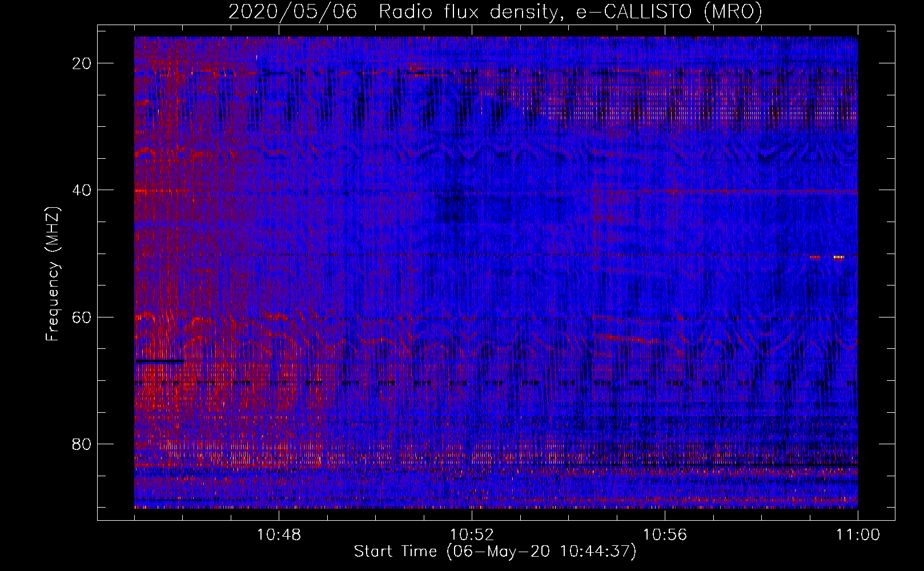Click the 10:56 time tick label
This screenshot has height=571, width=924.
tap(665, 535)
